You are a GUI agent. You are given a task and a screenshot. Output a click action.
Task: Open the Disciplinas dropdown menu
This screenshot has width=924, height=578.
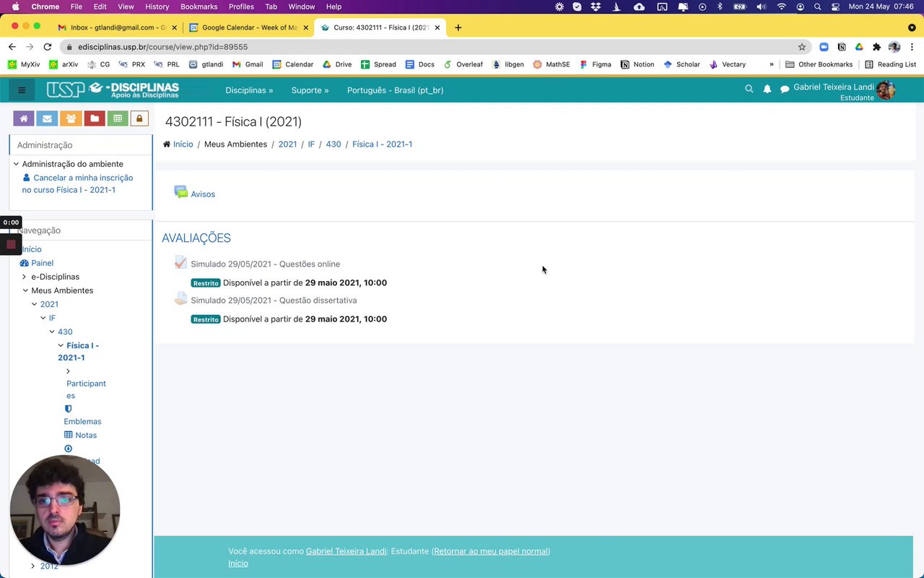tap(249, 90)
